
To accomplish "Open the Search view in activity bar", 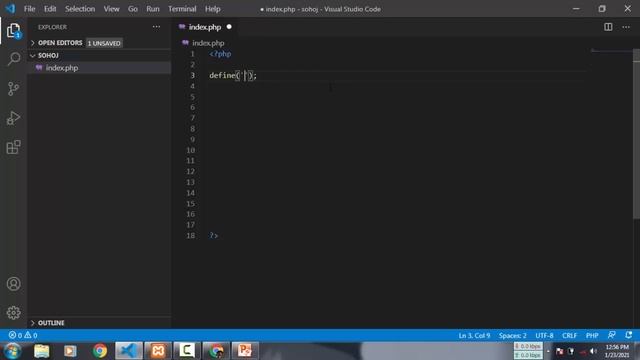I will click(13, 59).
